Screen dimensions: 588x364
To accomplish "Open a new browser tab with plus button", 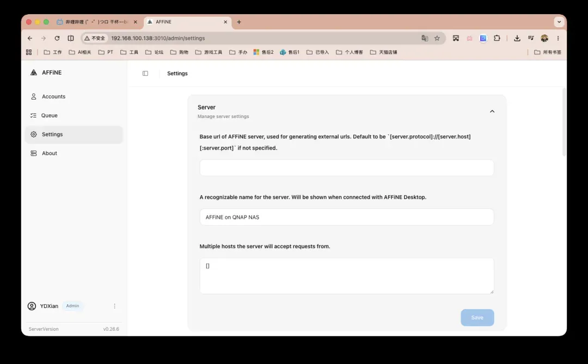I will tap(239, 22).
